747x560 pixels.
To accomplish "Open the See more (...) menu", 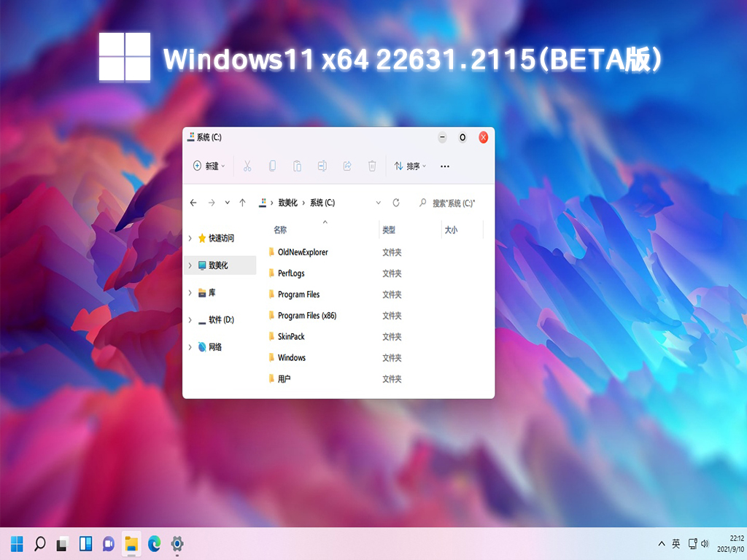I will [444, 166].
